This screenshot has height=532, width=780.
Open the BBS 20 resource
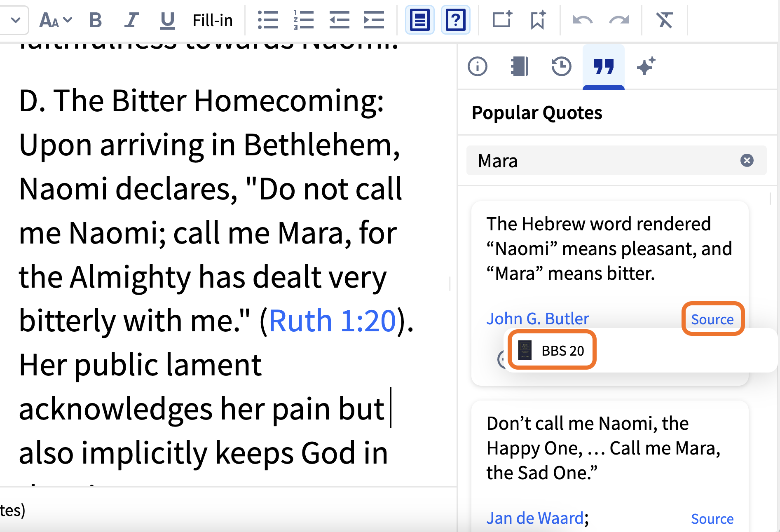tap(552, 350)
